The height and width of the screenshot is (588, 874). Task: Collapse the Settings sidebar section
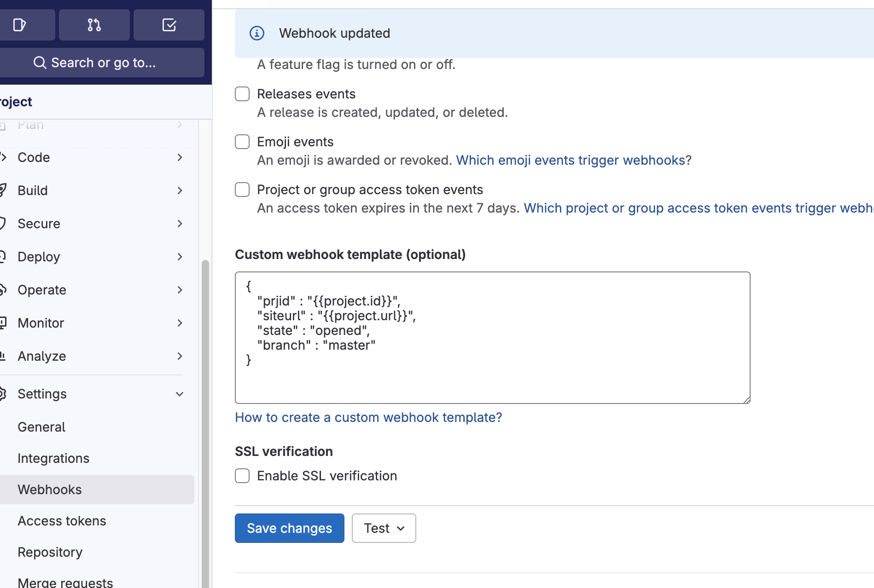180,394
